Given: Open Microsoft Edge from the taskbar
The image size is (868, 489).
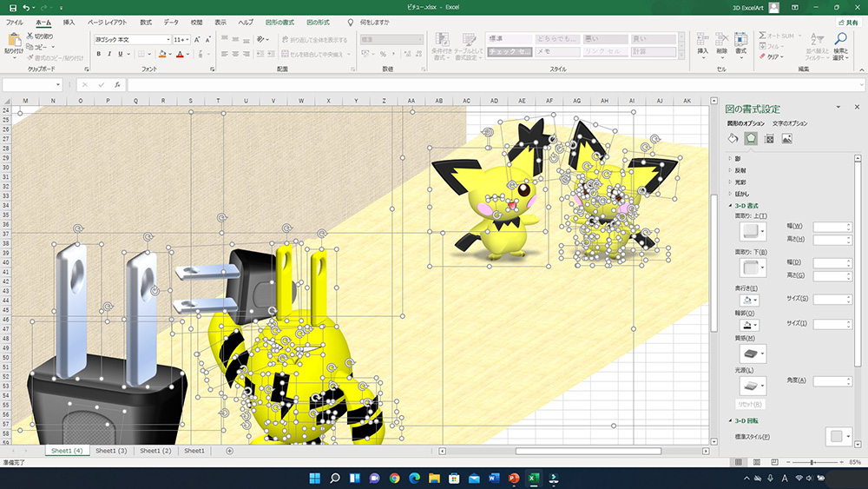Looking at the screenshot, I should [414, 478].
